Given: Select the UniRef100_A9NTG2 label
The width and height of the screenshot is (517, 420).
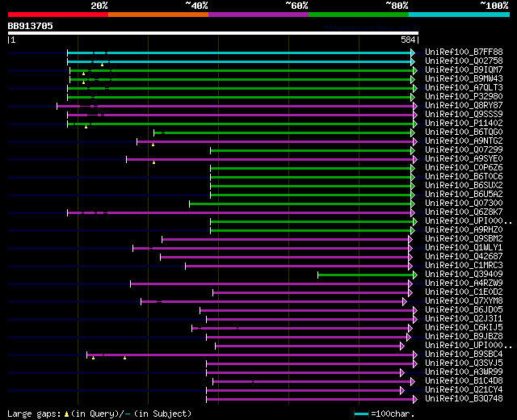Looking at the screenshot, I should (x=464, y=141).
